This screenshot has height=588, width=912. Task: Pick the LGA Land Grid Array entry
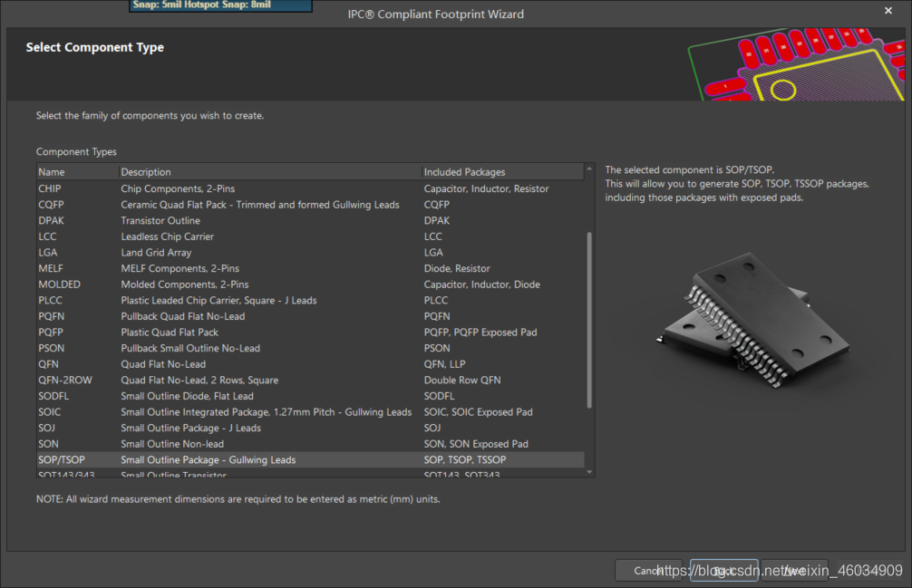click(47, 253)
